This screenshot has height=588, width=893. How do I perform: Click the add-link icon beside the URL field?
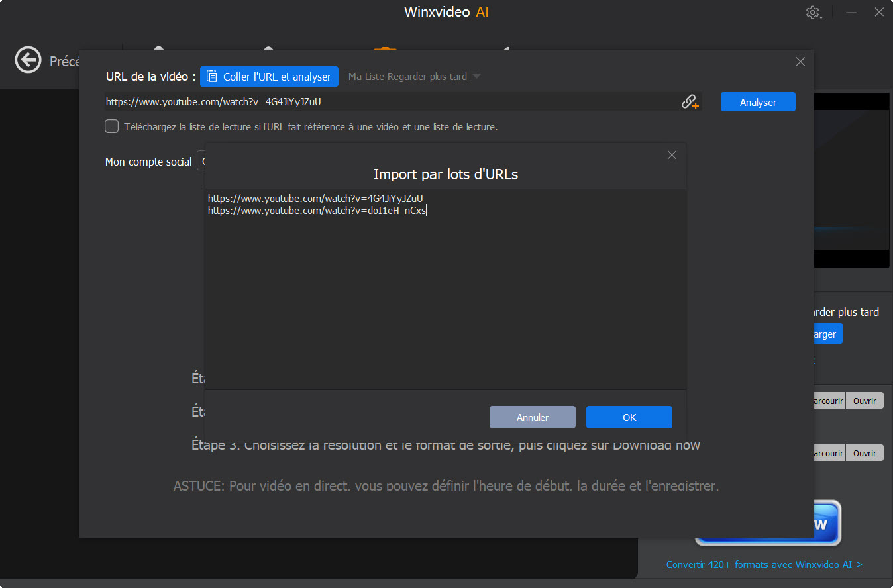(x=690, y=101)
